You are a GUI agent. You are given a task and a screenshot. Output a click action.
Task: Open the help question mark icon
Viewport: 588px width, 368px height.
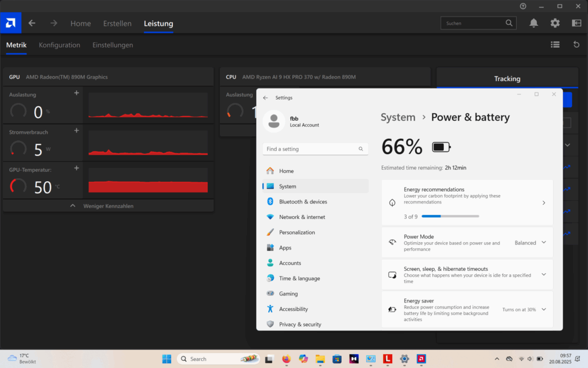coord(523,6)
